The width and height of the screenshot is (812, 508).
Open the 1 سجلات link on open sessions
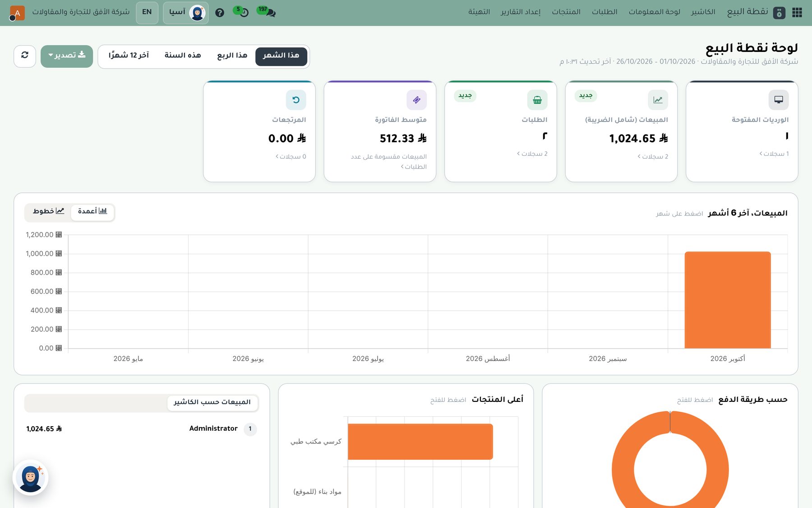(774, 154)
